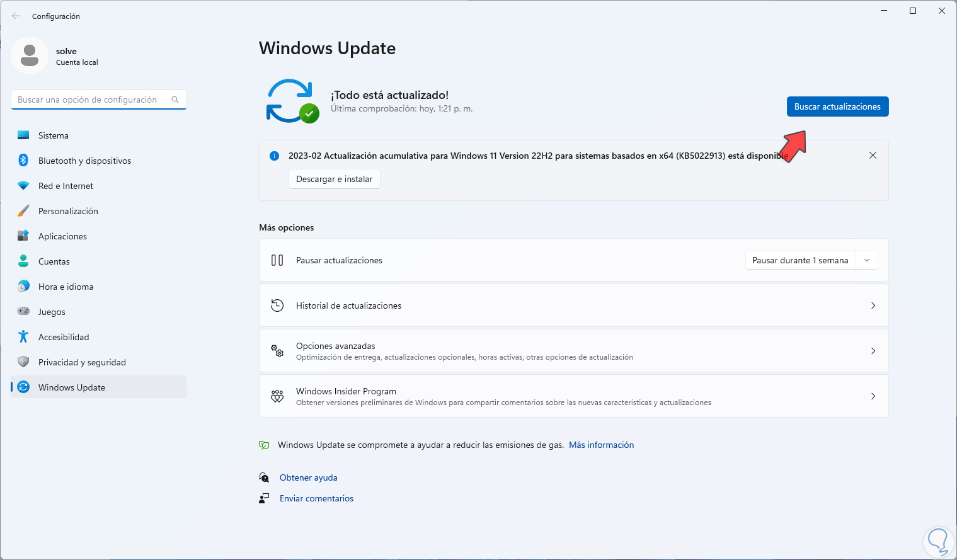957x560 pixels.
Task: Click the back arrow next to Configuración
Action: [16, 16]
